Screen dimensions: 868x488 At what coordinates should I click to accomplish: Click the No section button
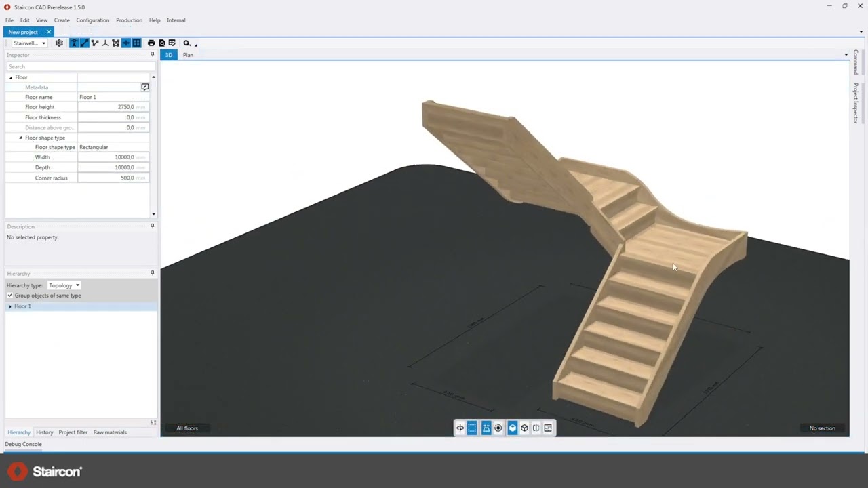pyautogui.click(x=823, y=428)
